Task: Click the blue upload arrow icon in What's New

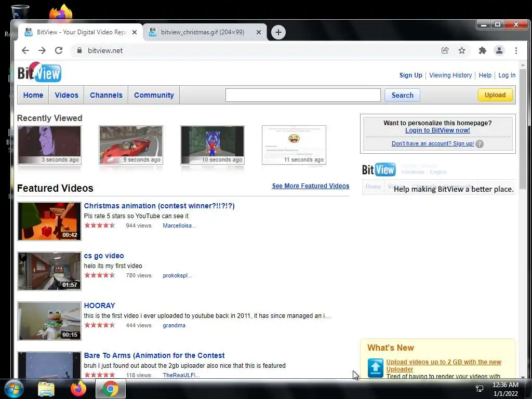Action: [x=375, y=368]
